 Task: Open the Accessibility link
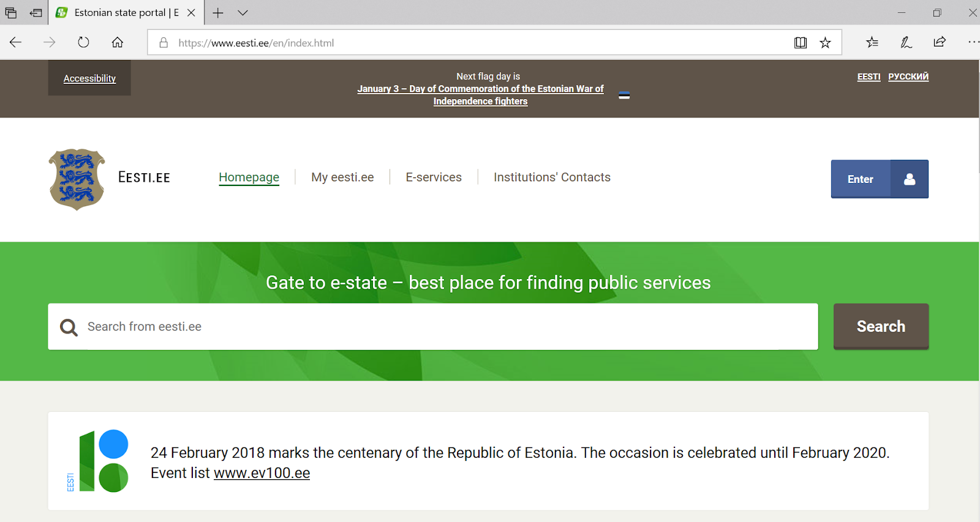(89, 78)
